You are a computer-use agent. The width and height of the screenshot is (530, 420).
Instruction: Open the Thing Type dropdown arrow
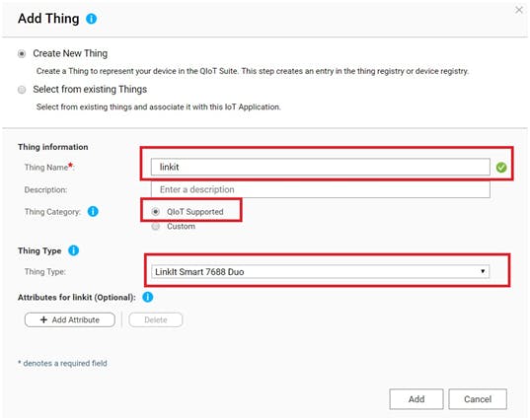483,271
